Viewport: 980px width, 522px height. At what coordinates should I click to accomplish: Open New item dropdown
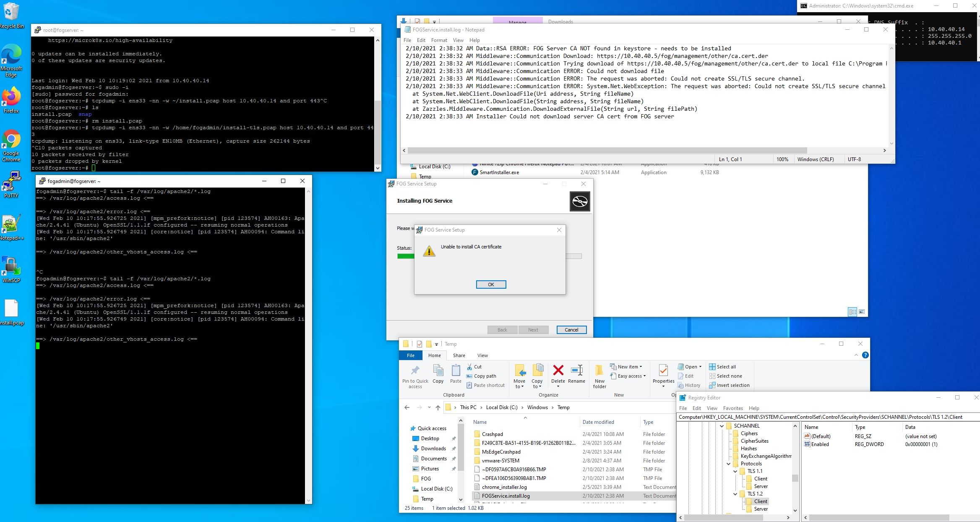(626, 367)
